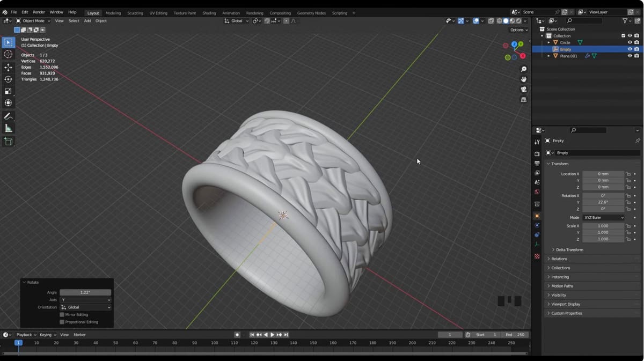Hide the Circle object in the viewport
Viewport: 644px width, 361px height.
tap(630, 42)
